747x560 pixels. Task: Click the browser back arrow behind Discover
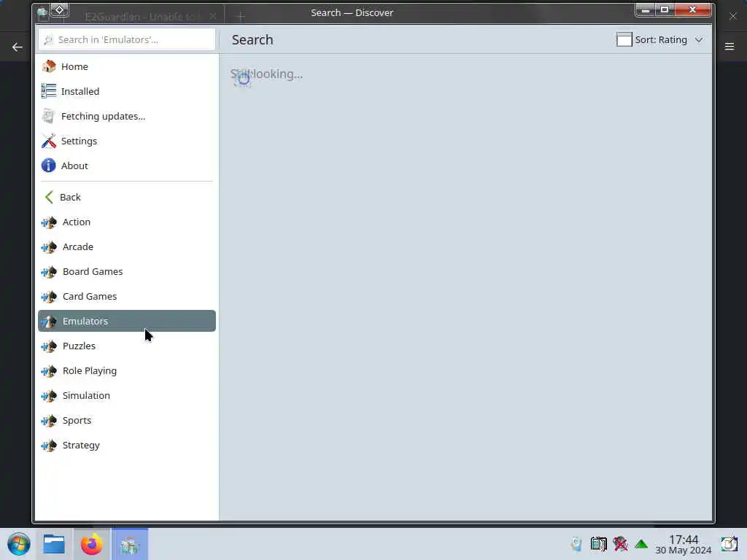(18, 47)
